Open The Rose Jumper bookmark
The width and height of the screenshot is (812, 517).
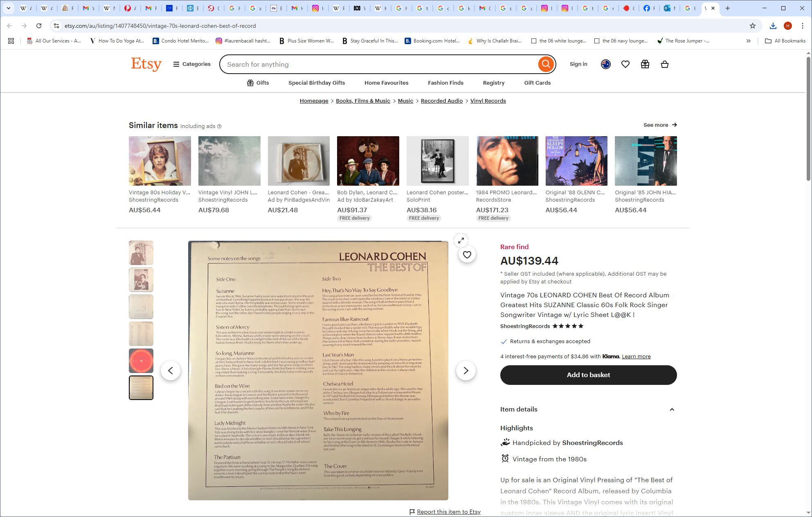click(x=683, y=41)
